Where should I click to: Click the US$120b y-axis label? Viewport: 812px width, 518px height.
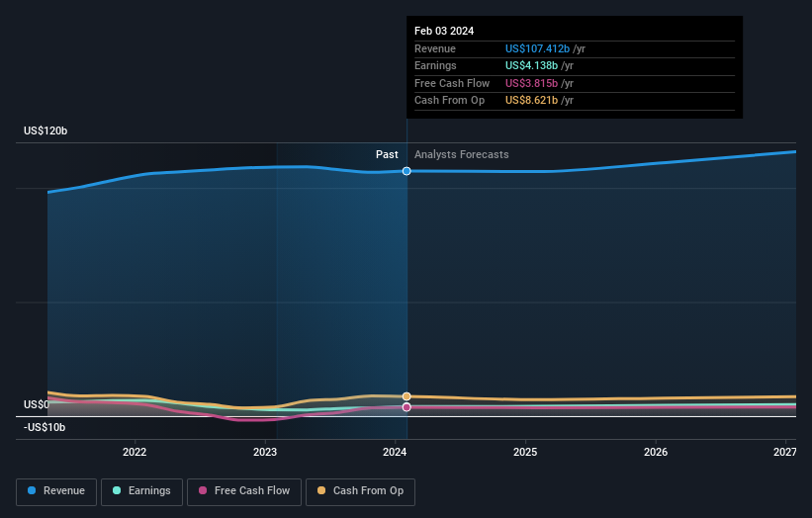click(x=45, y=130)
